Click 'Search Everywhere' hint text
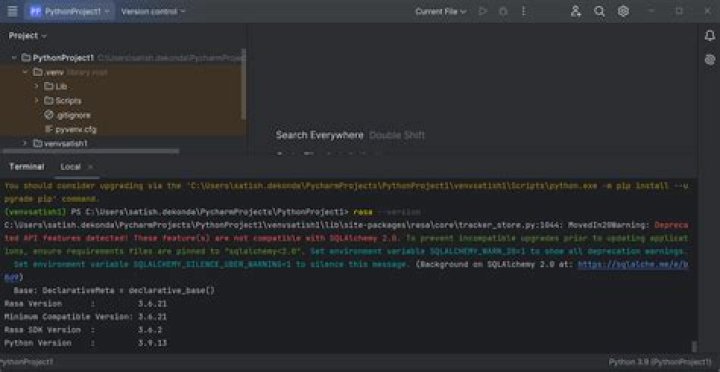 320,135
